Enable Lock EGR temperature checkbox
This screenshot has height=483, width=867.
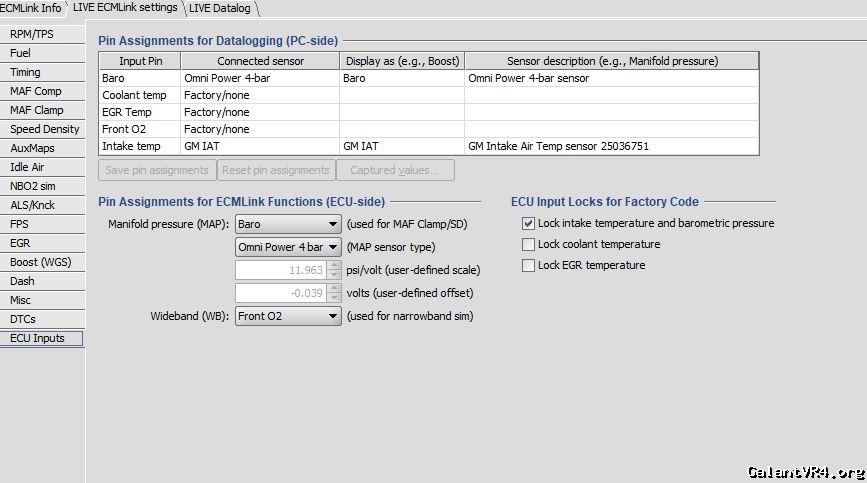click(528, 266)
